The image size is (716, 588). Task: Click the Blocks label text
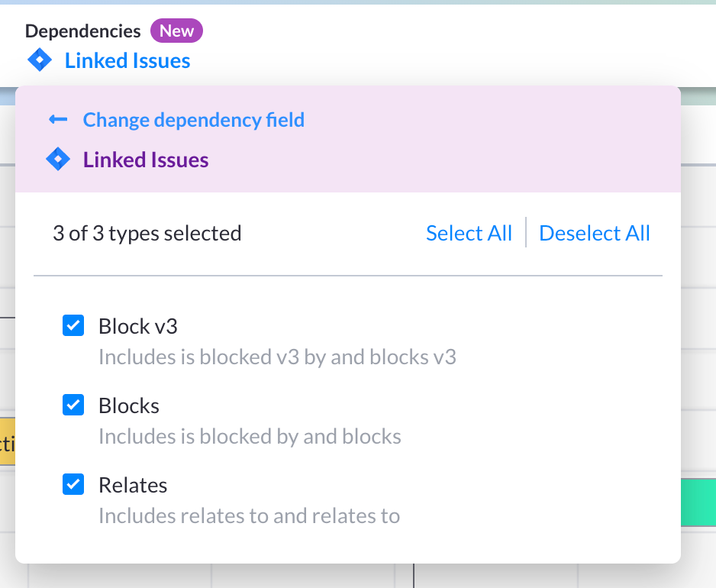coord(128,405)
